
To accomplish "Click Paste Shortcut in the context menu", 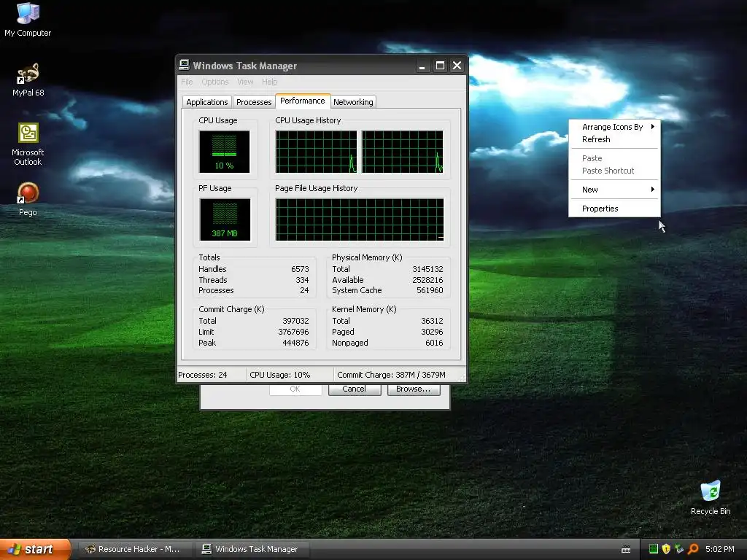I will (x=614, y=171).
